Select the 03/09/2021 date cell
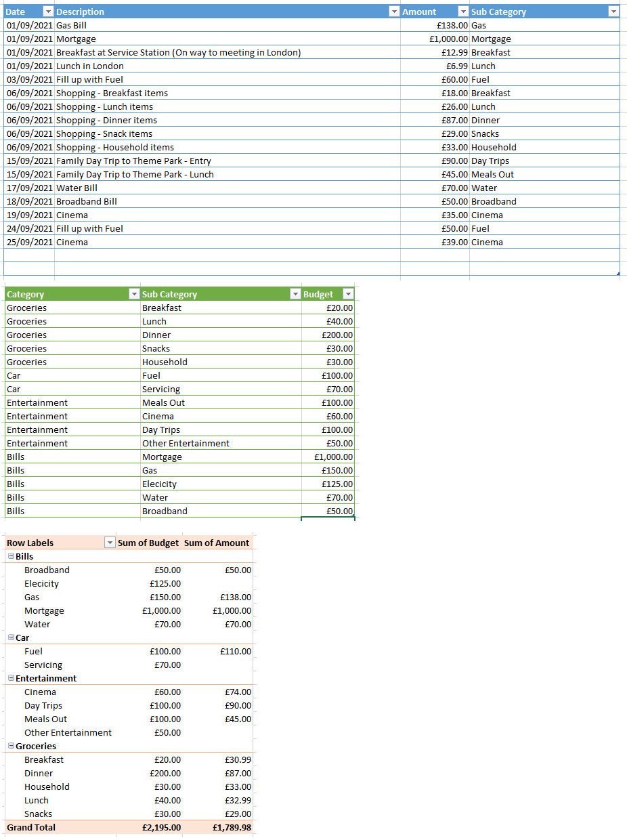 29,79
